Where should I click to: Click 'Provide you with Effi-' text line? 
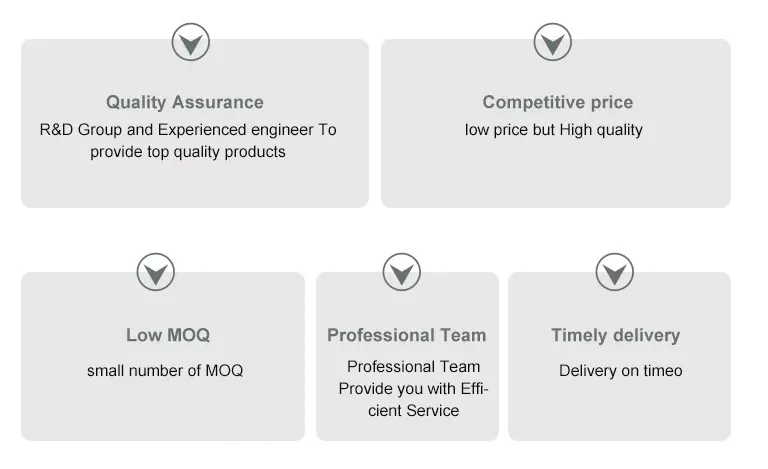[x=413, y=389]
